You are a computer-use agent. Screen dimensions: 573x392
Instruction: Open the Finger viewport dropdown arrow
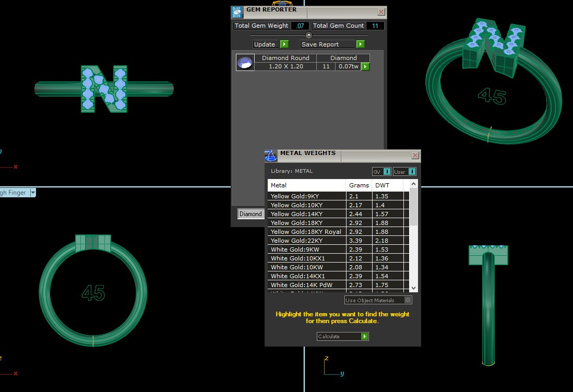point(33,193)
